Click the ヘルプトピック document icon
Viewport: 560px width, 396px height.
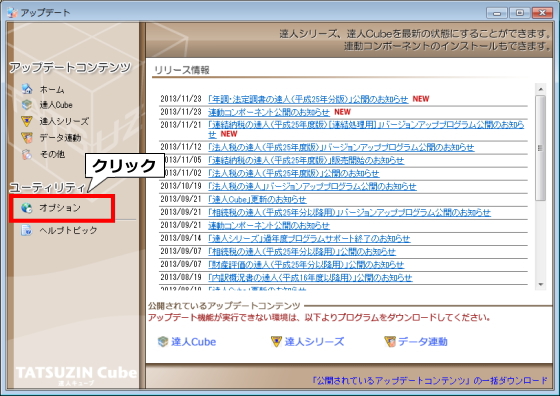tap(27, 230)
